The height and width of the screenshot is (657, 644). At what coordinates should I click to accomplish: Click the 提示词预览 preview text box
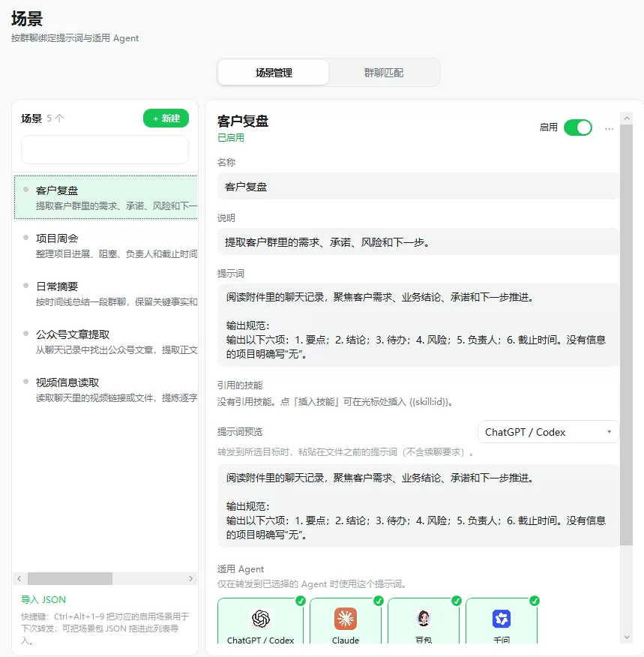click(x=418, y=506)
